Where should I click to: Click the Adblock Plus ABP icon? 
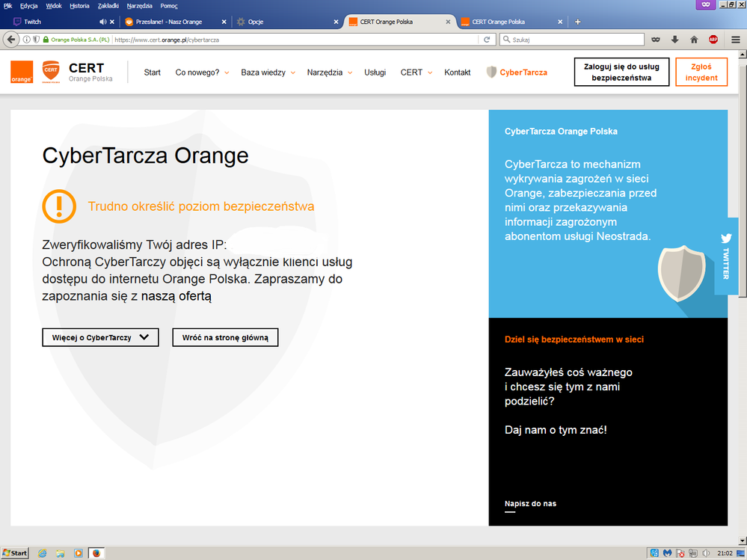coord(713,40)
